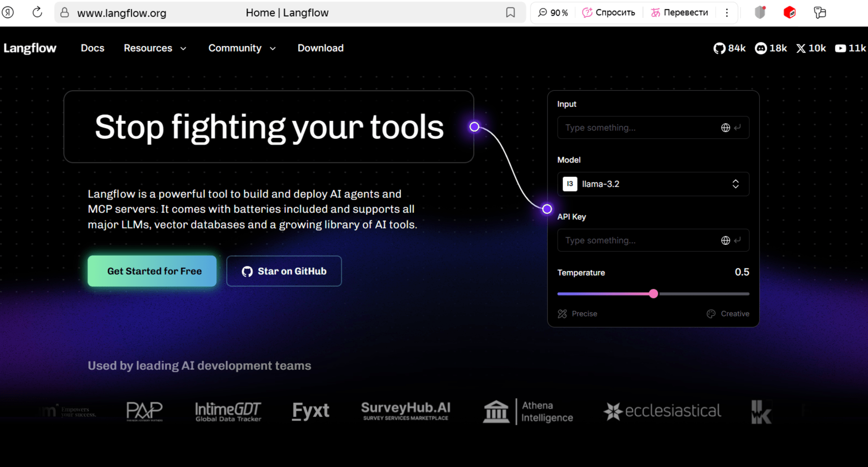
Task: Expand the Community dropdown menu
Action: (x=242, y=48)
